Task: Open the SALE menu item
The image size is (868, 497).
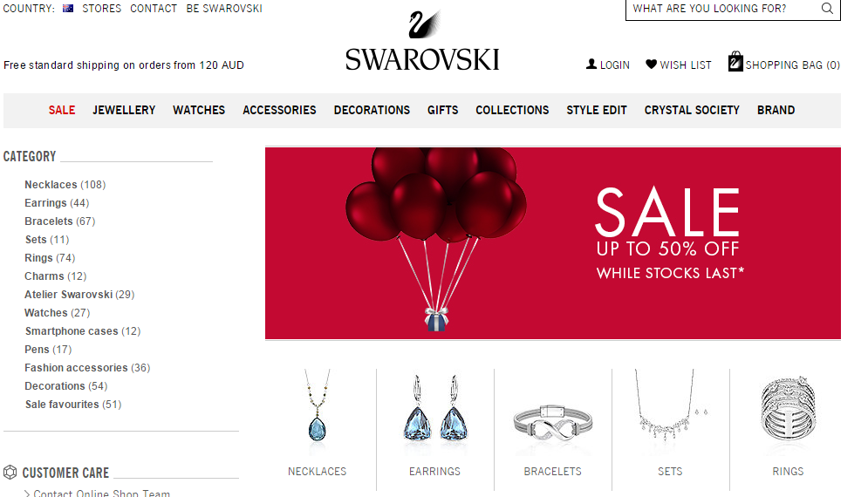Action: point(62,110)
